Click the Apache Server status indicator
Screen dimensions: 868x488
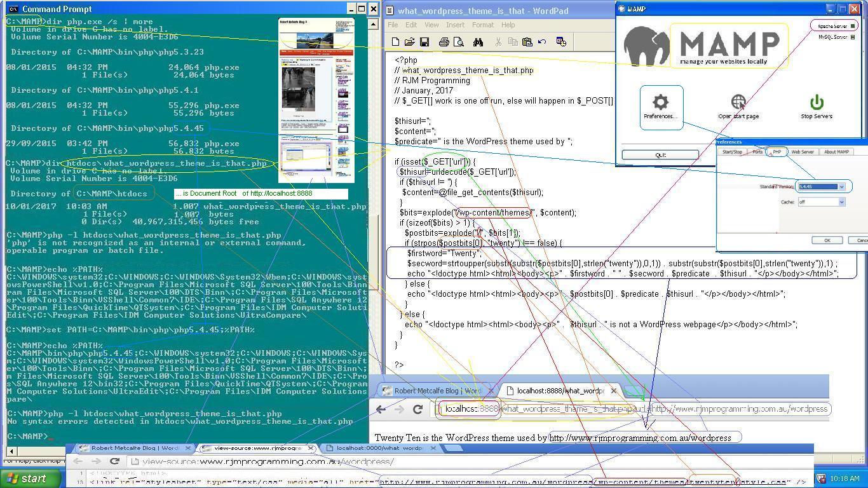coord(853,26)
